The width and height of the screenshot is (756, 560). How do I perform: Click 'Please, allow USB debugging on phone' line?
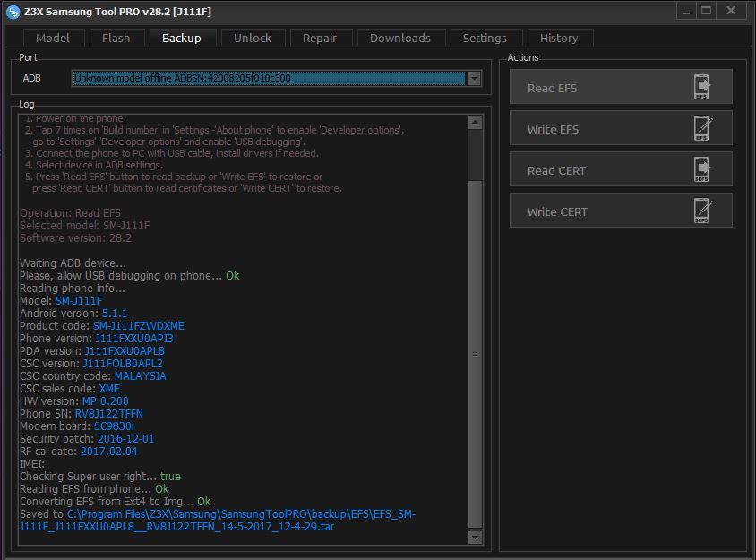coord(130,276)
